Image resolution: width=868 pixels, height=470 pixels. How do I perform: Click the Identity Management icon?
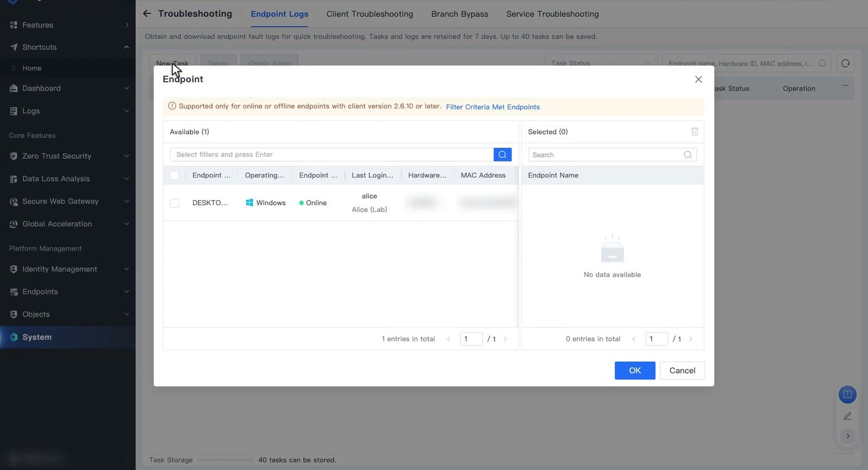14,269
